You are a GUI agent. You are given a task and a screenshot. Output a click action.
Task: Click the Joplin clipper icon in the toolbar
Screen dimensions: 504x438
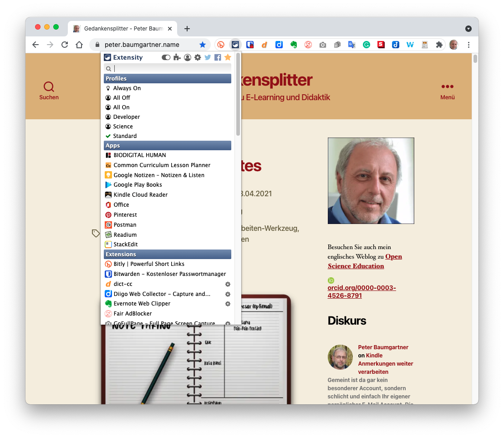[x=395, y=45]
